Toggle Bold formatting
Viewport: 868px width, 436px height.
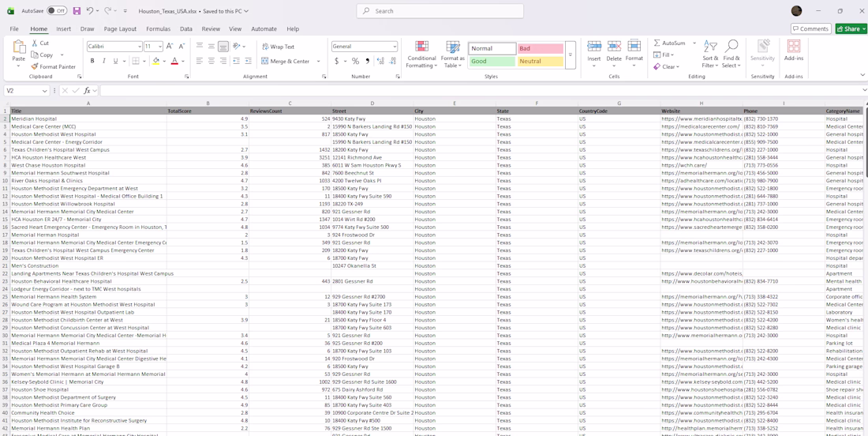[92, 61]
